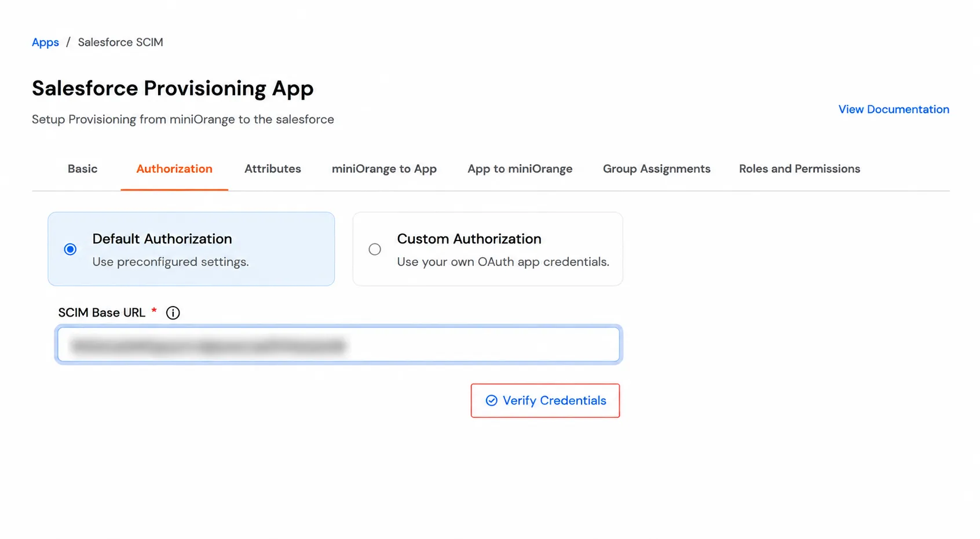Click the 'Use your own OAuth app credentials.' text
The height and width of the screenshot is (539, 980).
click(x=503, y=262)
